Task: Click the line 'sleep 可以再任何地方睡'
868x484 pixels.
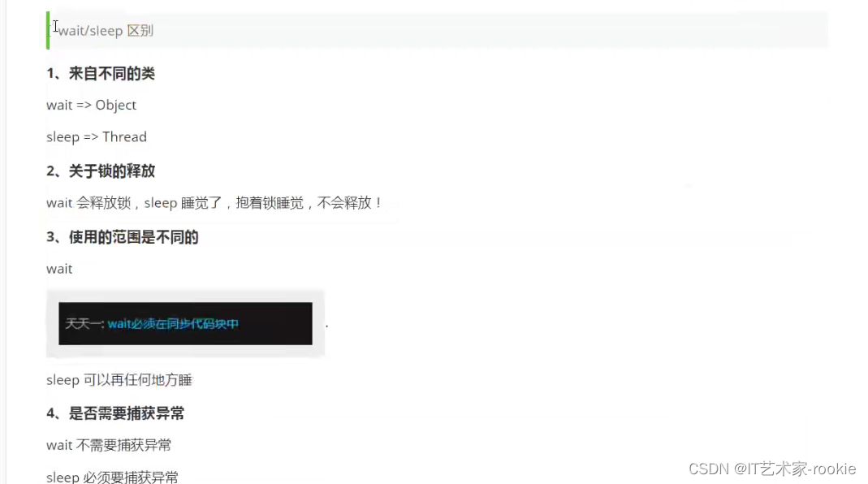Action: tap(119, 380)
